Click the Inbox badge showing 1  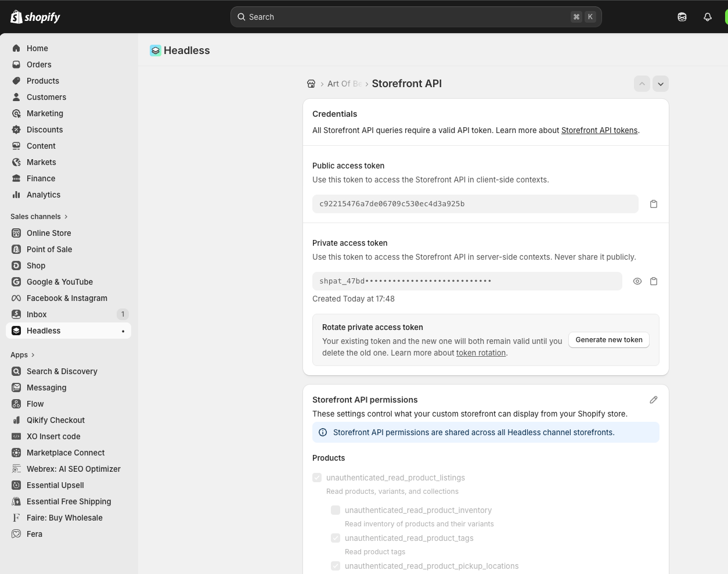122,314
